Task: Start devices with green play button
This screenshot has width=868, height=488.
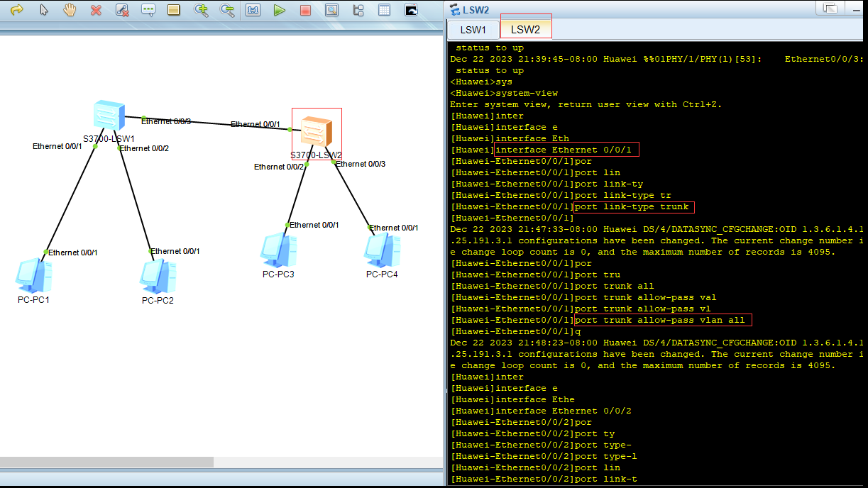Action: tap(279, 10)
